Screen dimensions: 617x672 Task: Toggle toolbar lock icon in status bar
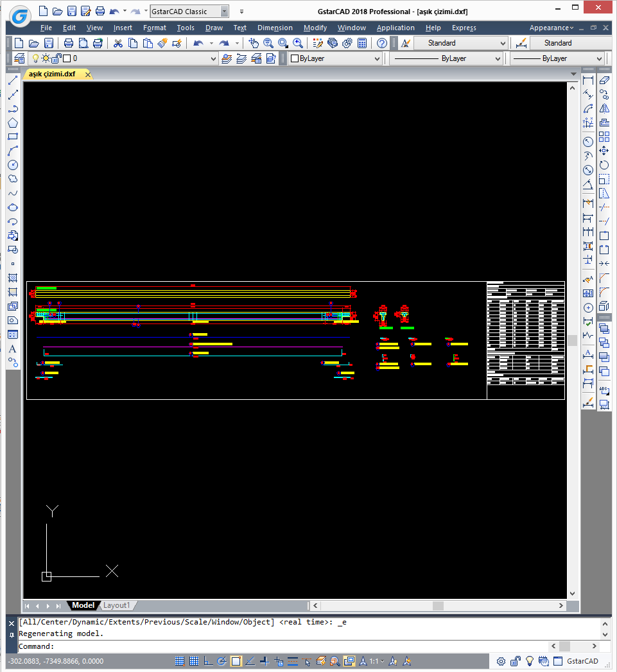[516, 661]
